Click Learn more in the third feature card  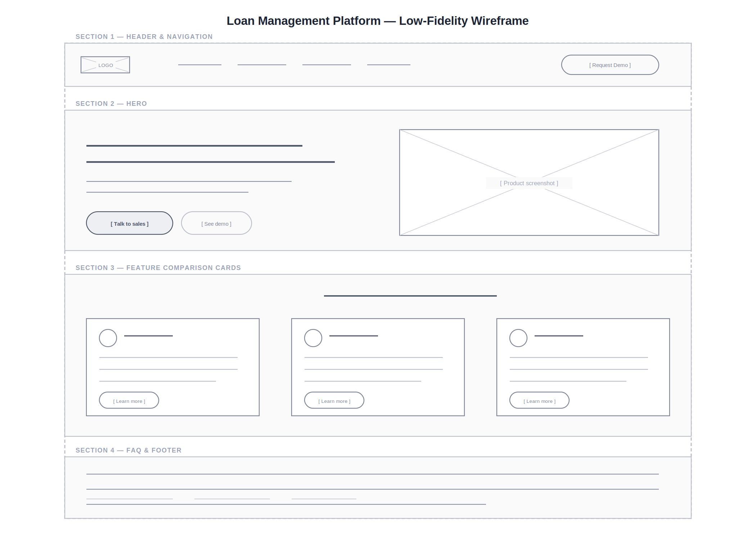539,400
